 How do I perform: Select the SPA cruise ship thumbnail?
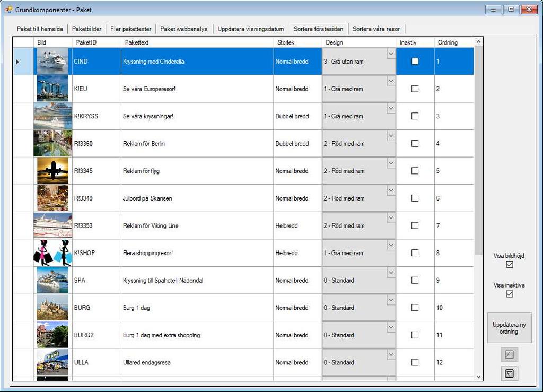pos(52,280)
